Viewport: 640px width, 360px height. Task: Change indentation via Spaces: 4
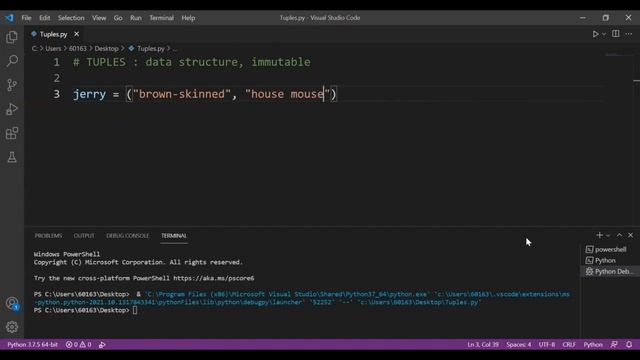(x=519, y=345)
